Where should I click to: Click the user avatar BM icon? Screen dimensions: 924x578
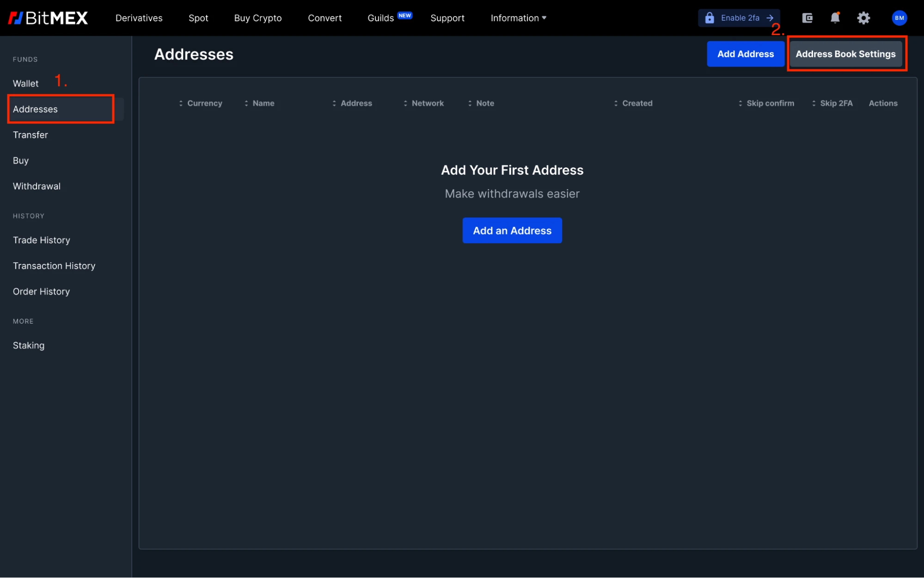pos(900,18)
